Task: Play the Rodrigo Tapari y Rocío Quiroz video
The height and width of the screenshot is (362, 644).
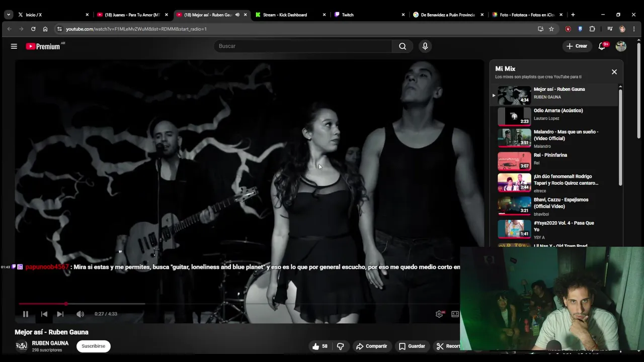Action: coord(553,183)
